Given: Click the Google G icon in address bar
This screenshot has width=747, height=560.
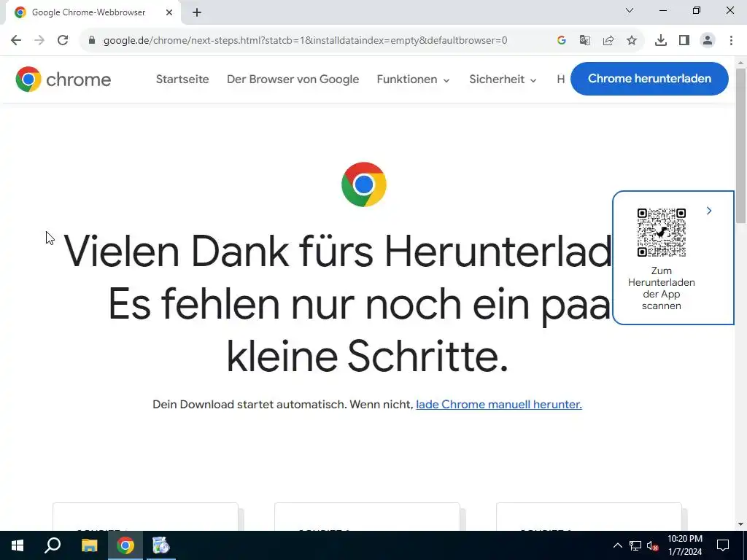Looking at the screenshot, I should click(x=562, y=41).
